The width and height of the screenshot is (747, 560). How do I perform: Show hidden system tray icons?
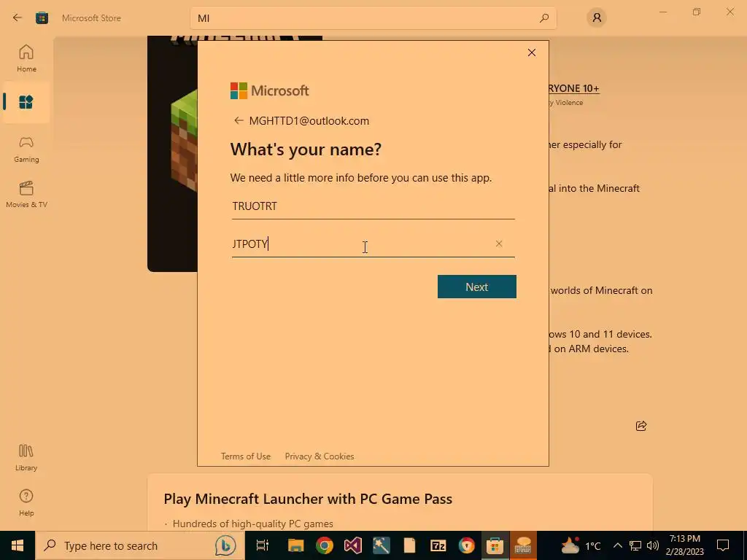click(x=617, y=545)
